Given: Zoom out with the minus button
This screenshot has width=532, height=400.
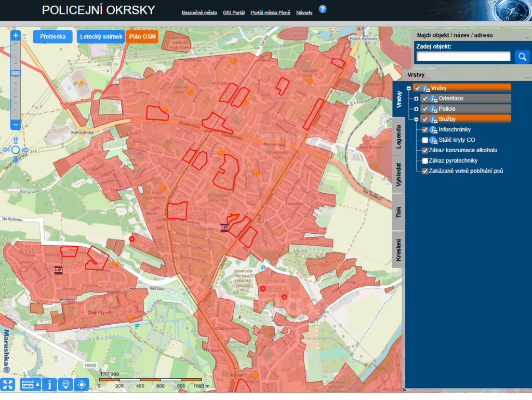Looking at the screenshot, I should pos(15,125).
